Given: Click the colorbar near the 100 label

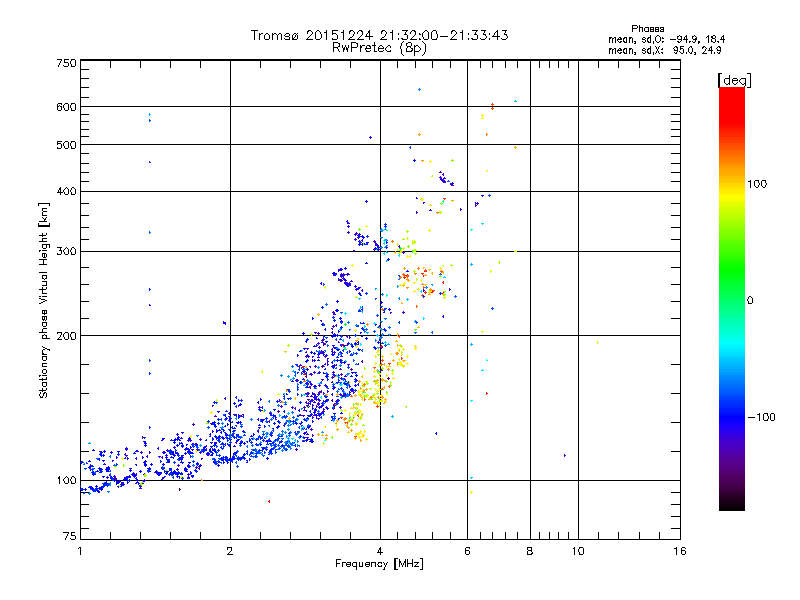Looking at the screenshot, I should pyautogui.click(x=732, y=184).
